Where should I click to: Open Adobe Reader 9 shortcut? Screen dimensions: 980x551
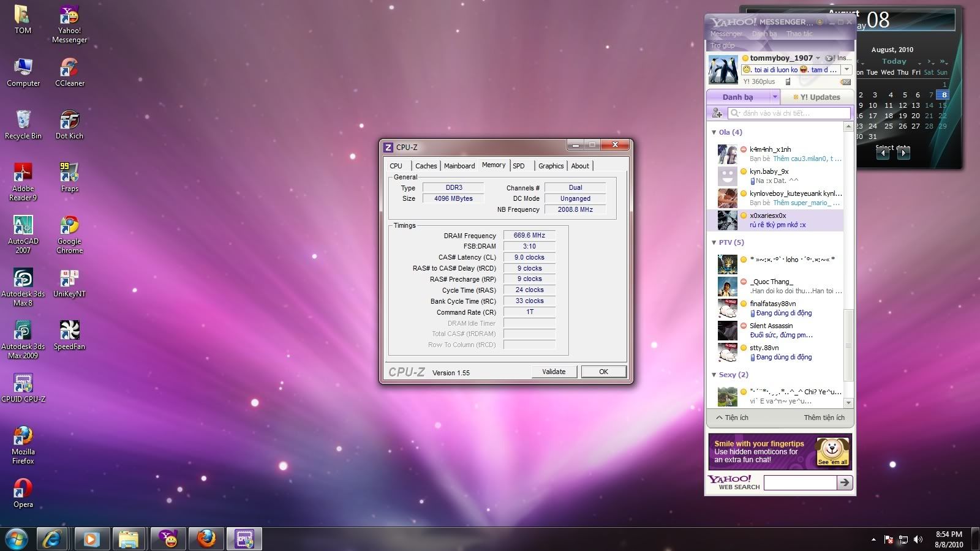pos(23,182)
